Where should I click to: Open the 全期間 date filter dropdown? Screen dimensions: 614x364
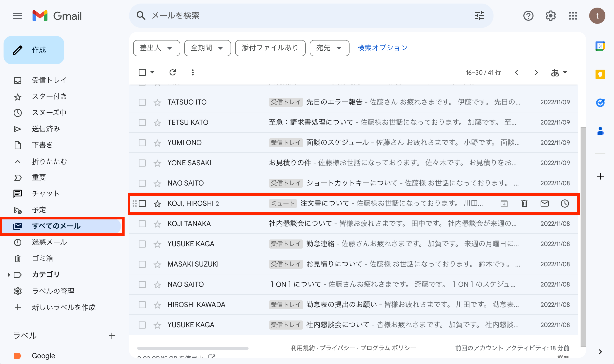pyautogui.click(x=208, y=48)
